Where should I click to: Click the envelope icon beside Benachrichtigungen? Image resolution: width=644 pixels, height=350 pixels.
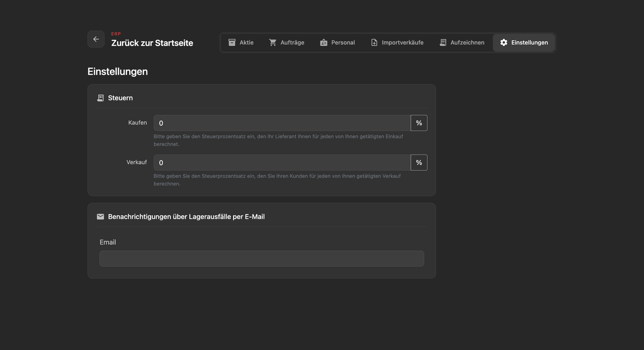[100, 217]
